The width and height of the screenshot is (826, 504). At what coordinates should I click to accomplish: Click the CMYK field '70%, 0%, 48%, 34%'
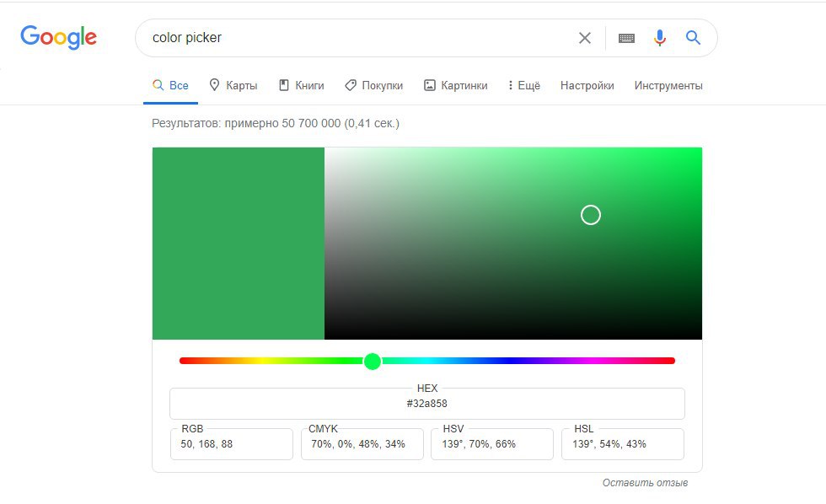click(362, 444)
